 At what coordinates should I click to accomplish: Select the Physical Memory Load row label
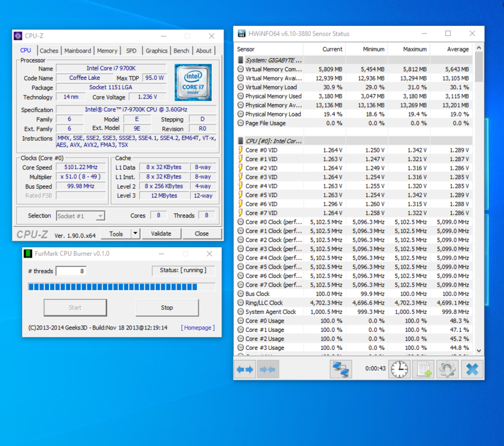(x=273, y=114)
